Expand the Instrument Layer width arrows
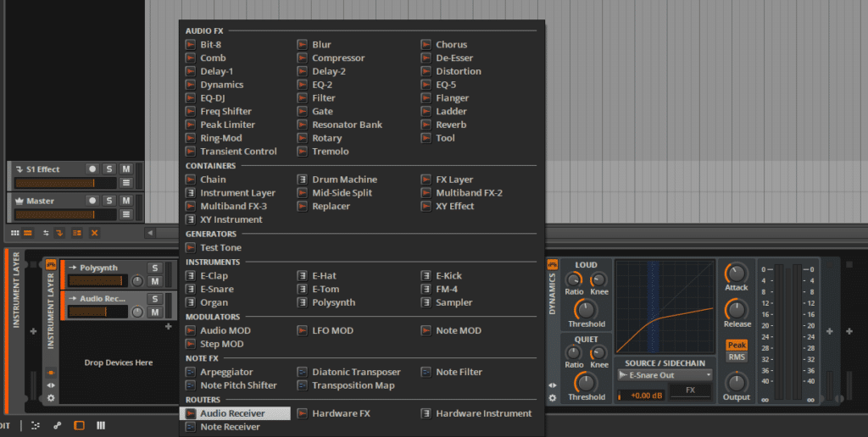The image size is (868, 437). click(51, 385)
